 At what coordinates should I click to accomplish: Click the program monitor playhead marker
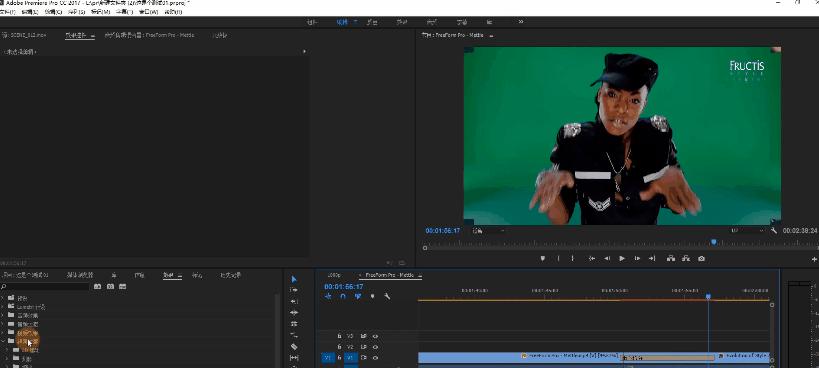(x=713, y=242)
